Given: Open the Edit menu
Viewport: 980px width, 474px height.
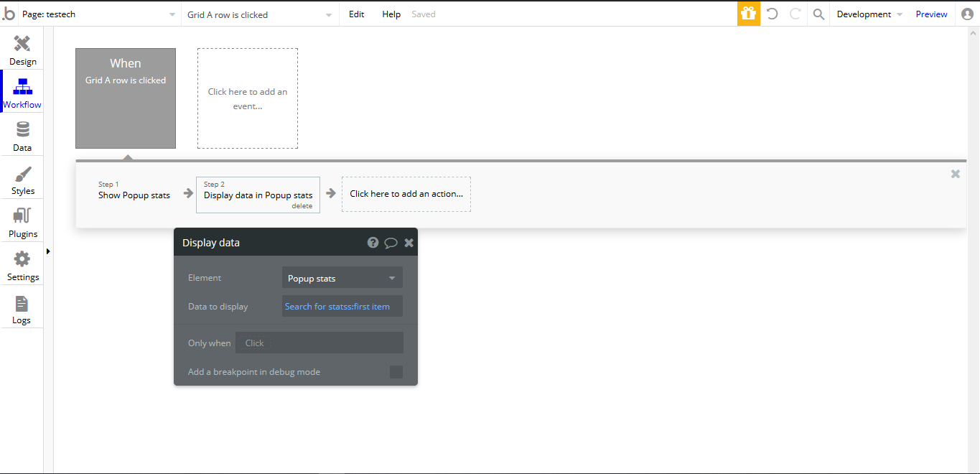Looking at the screenshot, I should tap(357, 14).
